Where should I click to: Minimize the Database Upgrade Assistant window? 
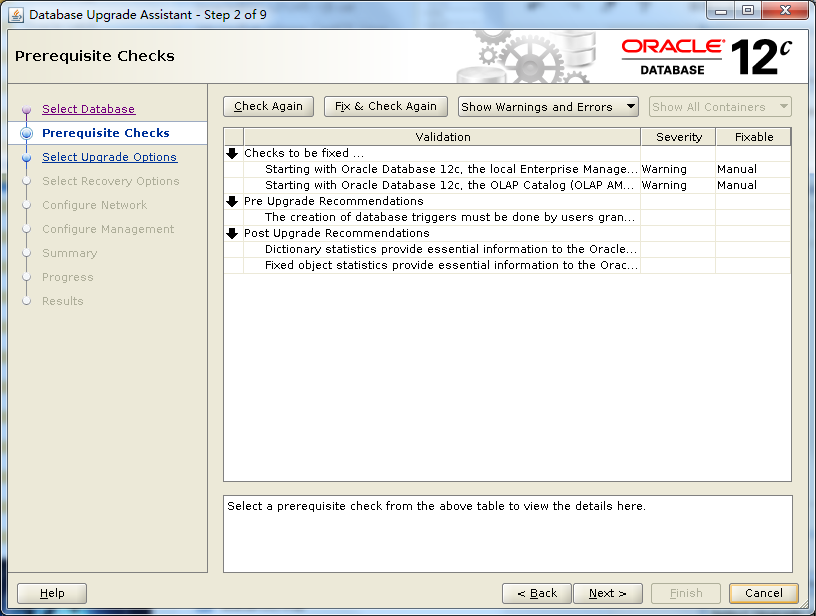coord(721,11)
